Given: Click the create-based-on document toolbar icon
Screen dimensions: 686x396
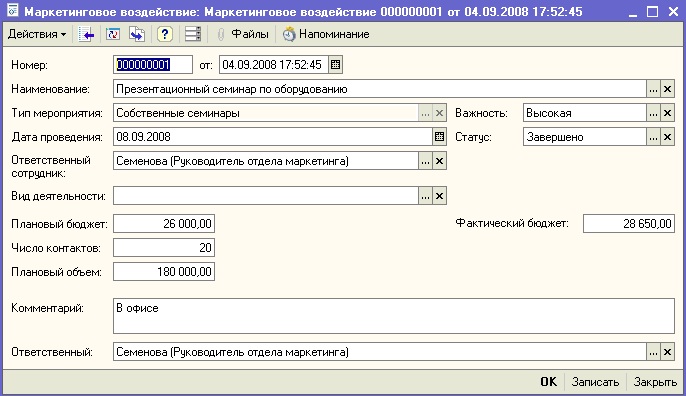Looking at the screenshot, I should point(137,34).
